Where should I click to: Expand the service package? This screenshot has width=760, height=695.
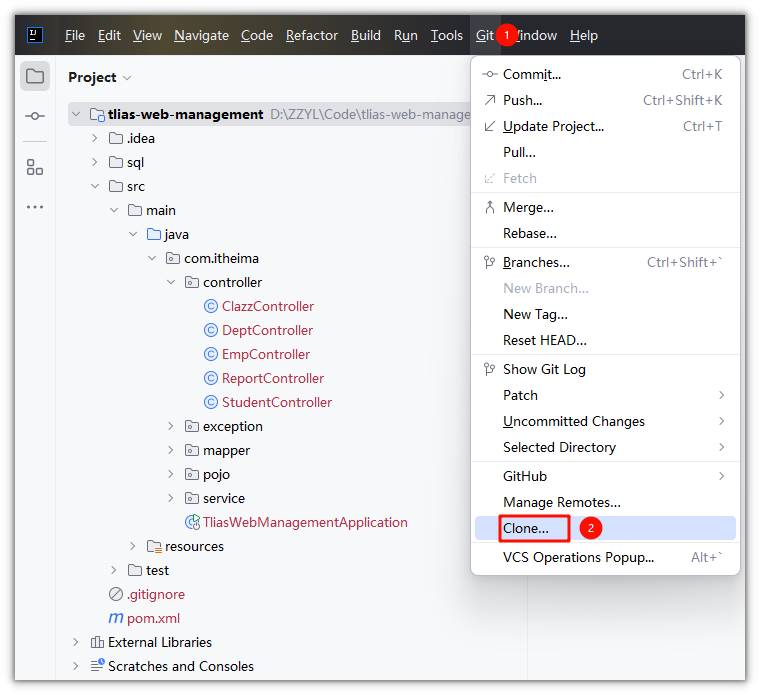click(x=171, y=498)
